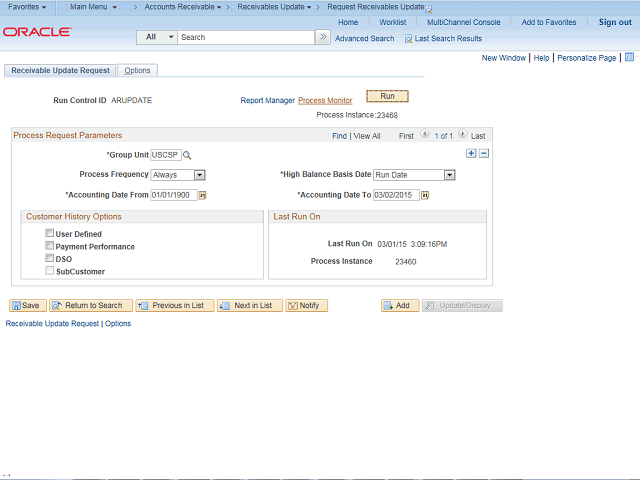Open the Accounting Date To calendar icon
Screen dimensions: 640x480
pos(425,196)
